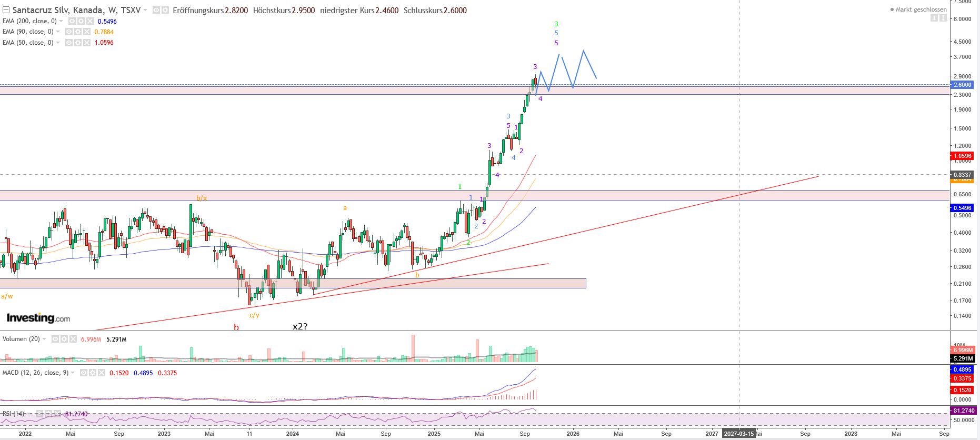Viewport: 980px width, 440px height.
Task: Hide the EMA 50 line via eye icon
Action: click(69, 43)
